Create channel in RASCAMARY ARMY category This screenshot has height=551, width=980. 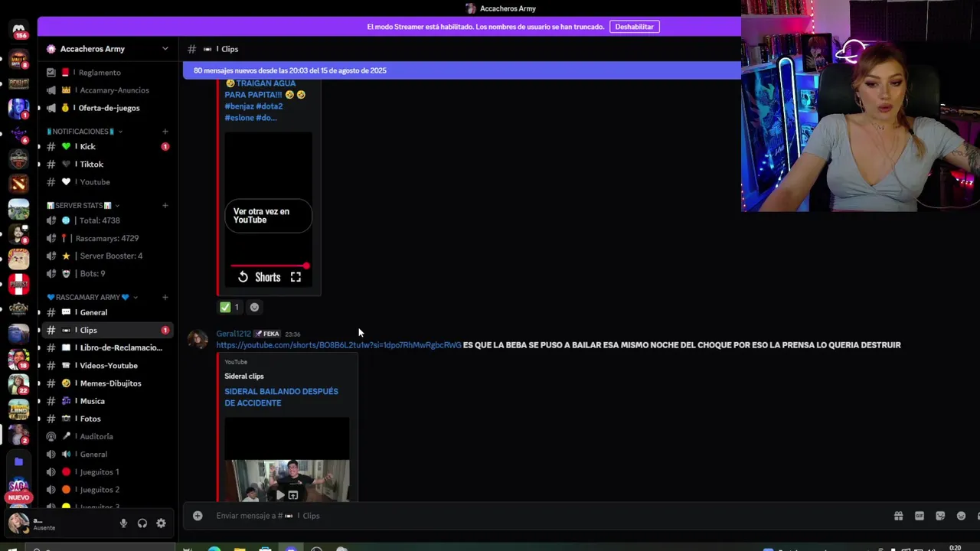165,297
